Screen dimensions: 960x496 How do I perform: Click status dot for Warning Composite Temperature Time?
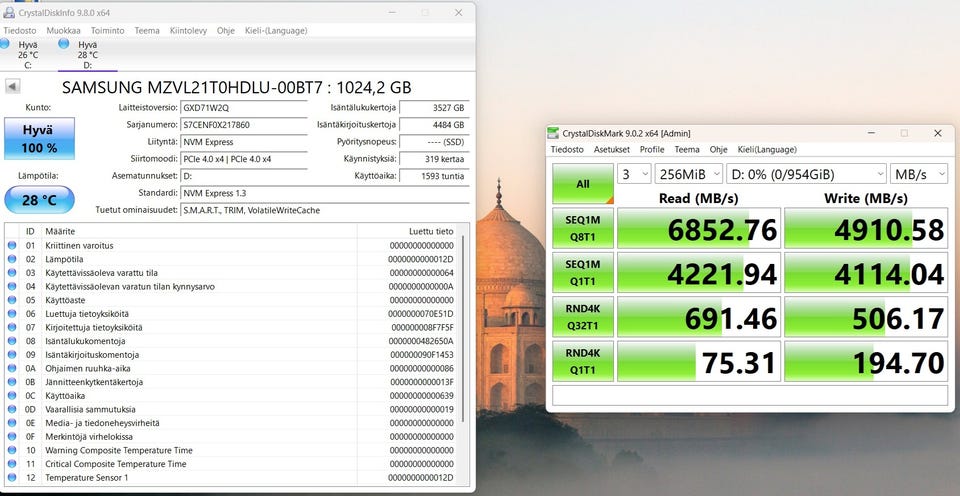[x=12, y=450]
